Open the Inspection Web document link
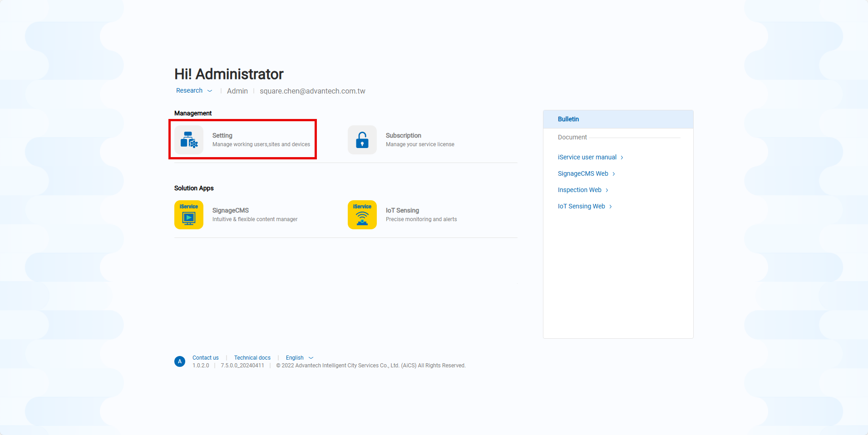Image resolution: width=868 pixels, height=435 pixels. pos(579,190)
